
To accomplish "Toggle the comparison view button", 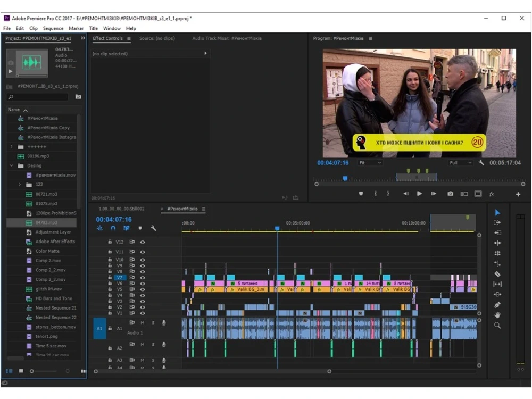I will 464,194.
